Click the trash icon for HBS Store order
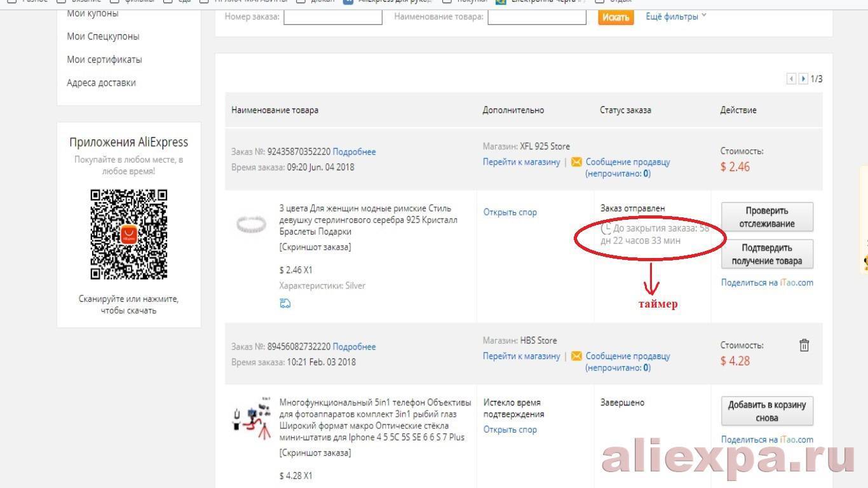 804,345
